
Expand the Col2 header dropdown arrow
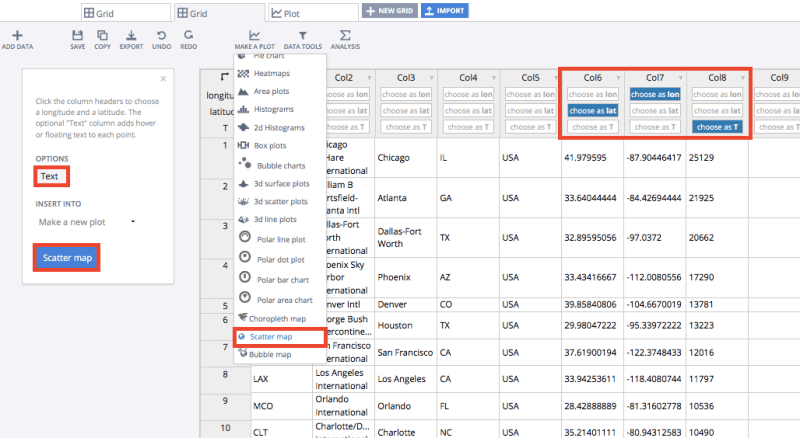pos(369,78)
